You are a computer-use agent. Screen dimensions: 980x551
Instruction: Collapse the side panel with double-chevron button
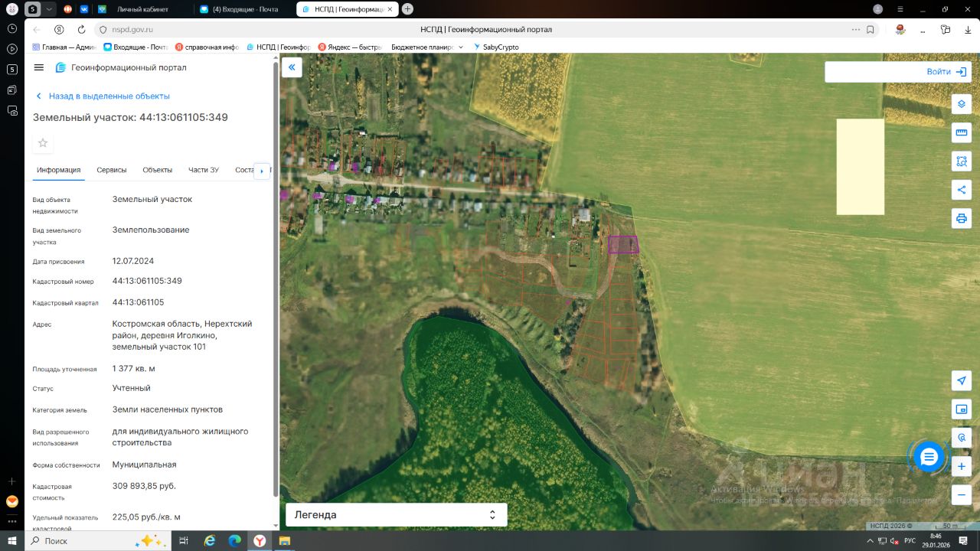pyautogui.click(x=292, y=67)
